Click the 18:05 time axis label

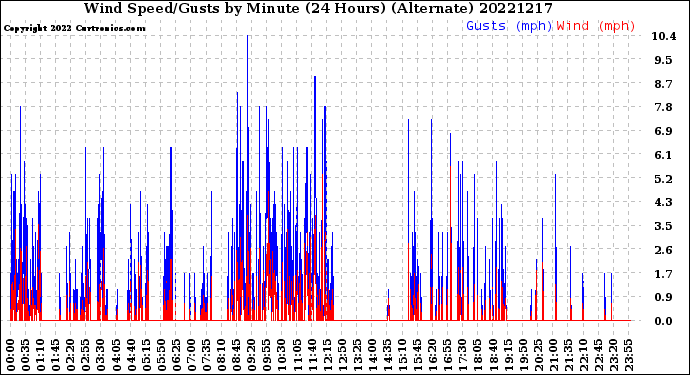click(478, 355)
